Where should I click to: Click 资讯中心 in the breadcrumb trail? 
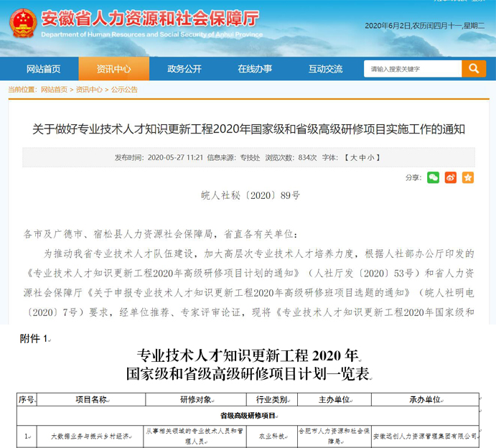point(89,90)
